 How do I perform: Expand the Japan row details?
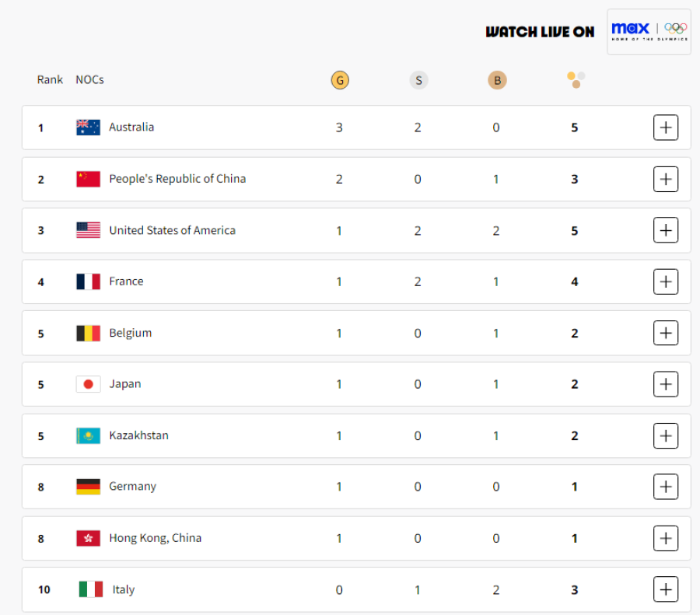click(x=666, y=384)
